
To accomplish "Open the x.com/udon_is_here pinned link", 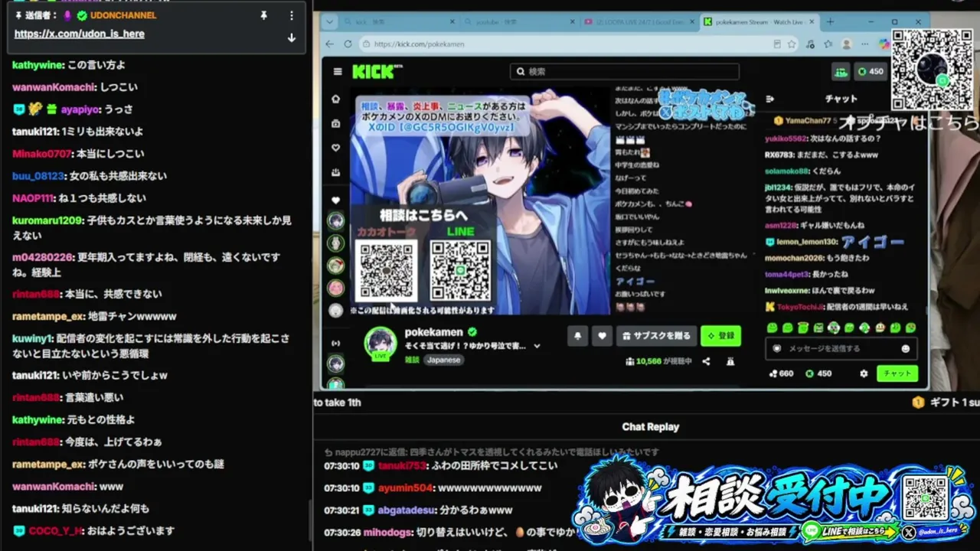I will pyautogui.click(x=80, y=34).
